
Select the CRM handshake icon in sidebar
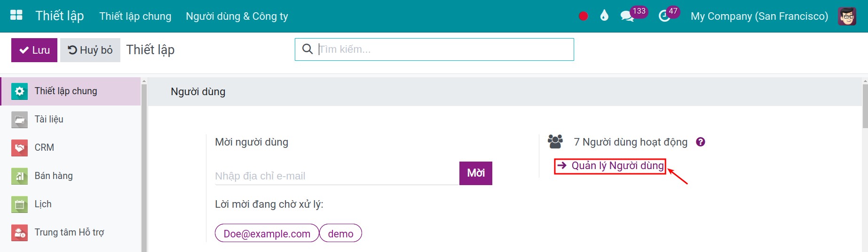coord(19,147)
